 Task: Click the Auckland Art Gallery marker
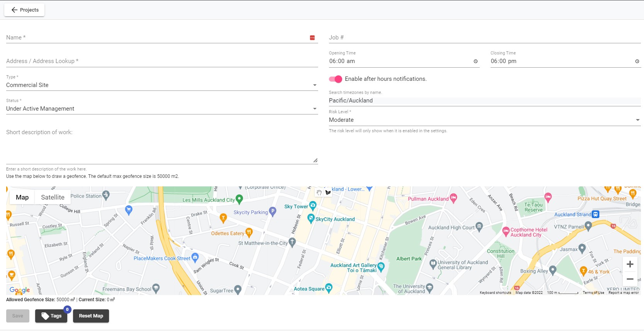[381, 267]
